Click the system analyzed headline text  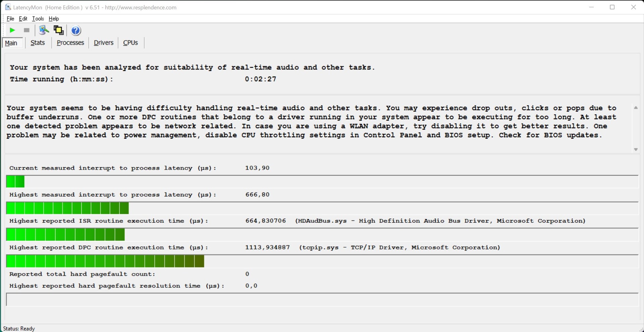[192, 67]
